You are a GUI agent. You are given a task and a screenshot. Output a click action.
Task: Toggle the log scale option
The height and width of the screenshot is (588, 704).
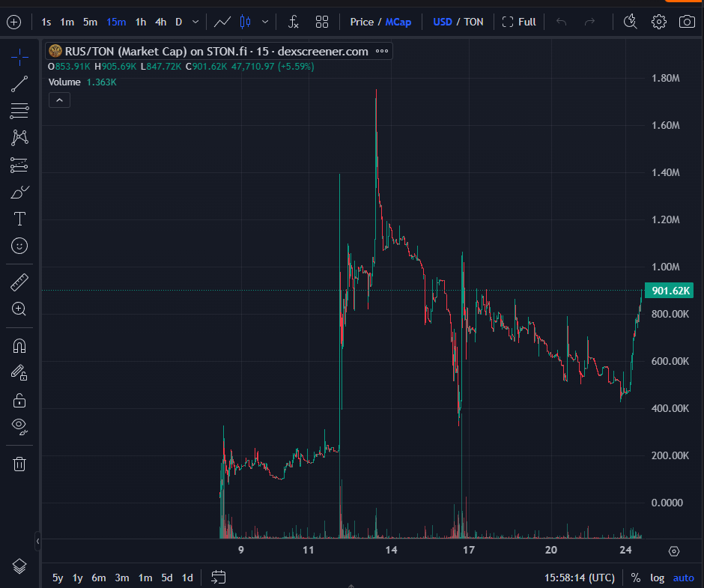tap(657, 578)
